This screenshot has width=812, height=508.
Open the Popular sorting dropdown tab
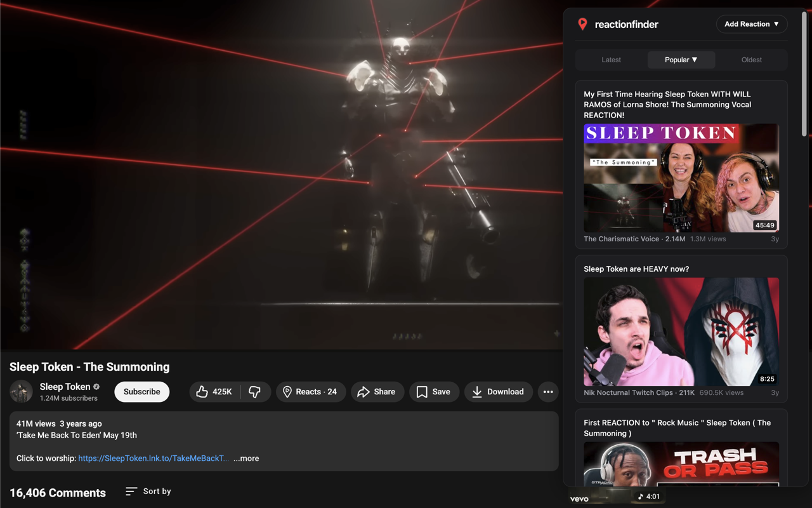[681, 60]
